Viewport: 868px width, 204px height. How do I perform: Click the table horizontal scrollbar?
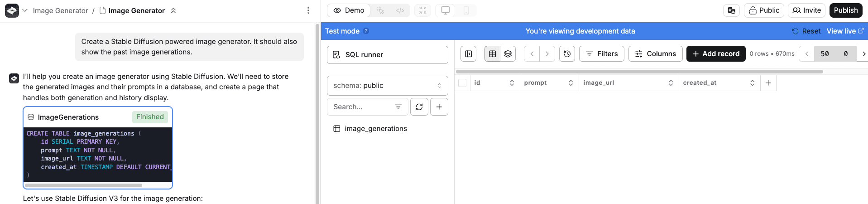coord(639,72)
